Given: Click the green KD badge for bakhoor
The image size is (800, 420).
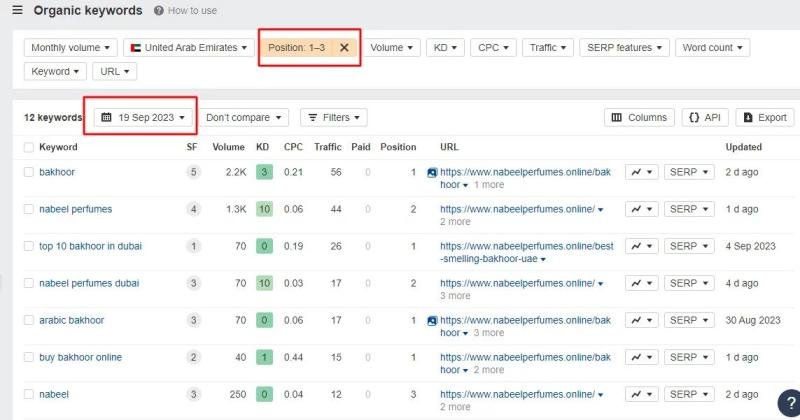Looking at the screenshot, I should point(263,172).
